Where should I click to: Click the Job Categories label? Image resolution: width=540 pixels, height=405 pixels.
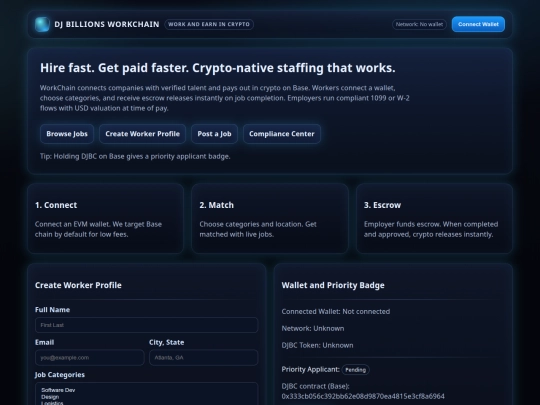coord(60,375)
